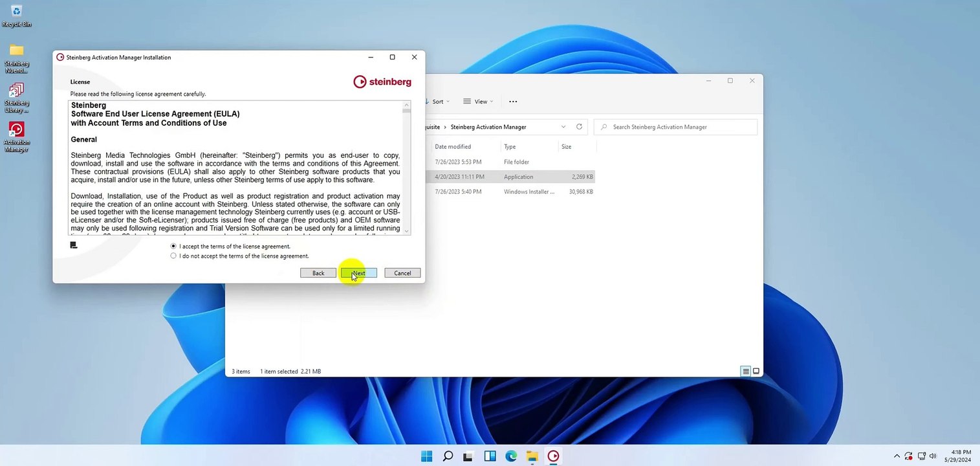
Task: Switch Explorer to details view layout
Action: 746,372
